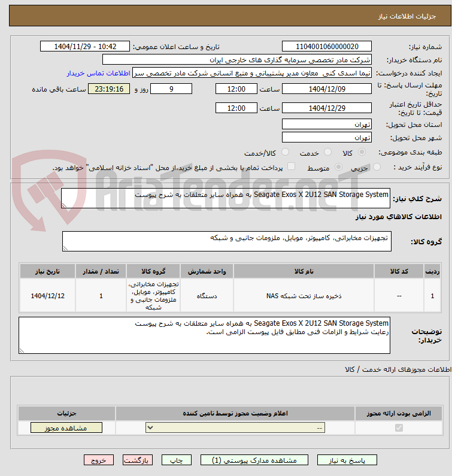
Task: Open اطلاعات تماس خریدار link
Action: (x=99, y=74)
